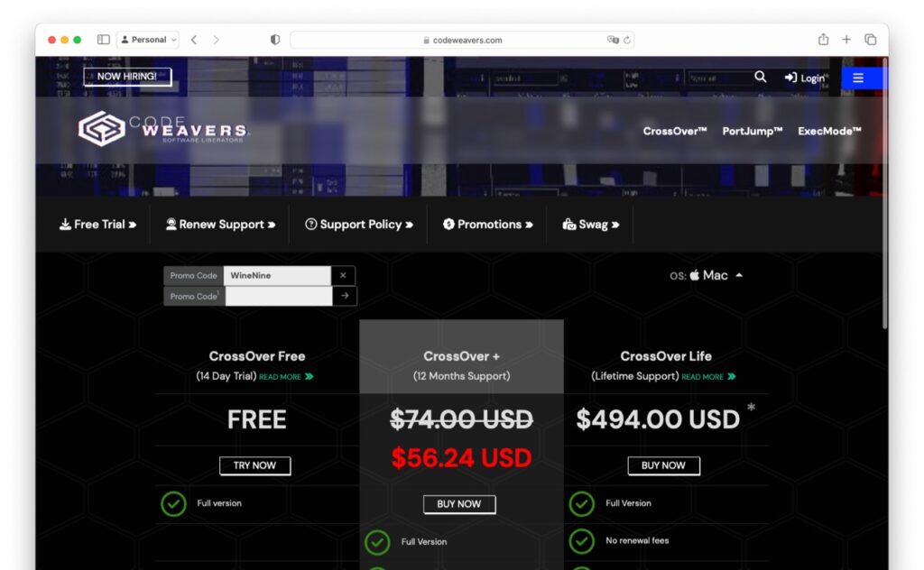Click the green checkmark beside Full version

coord(174,503)
